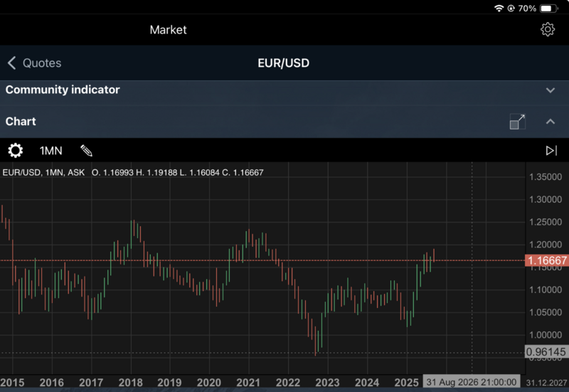
Task: Tap the Wi-Fi status icon
Action: [499, 9]
